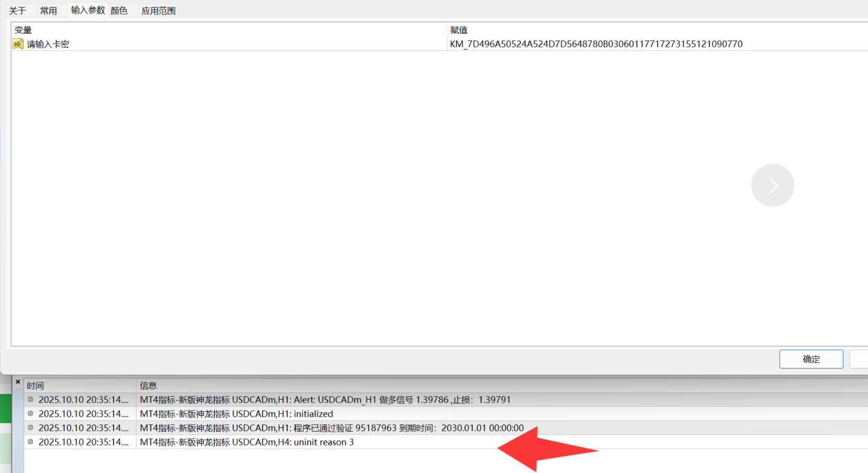Click the KM_ card key value field
This screenshot has width=868, height=473.
[x=596, y=44]
